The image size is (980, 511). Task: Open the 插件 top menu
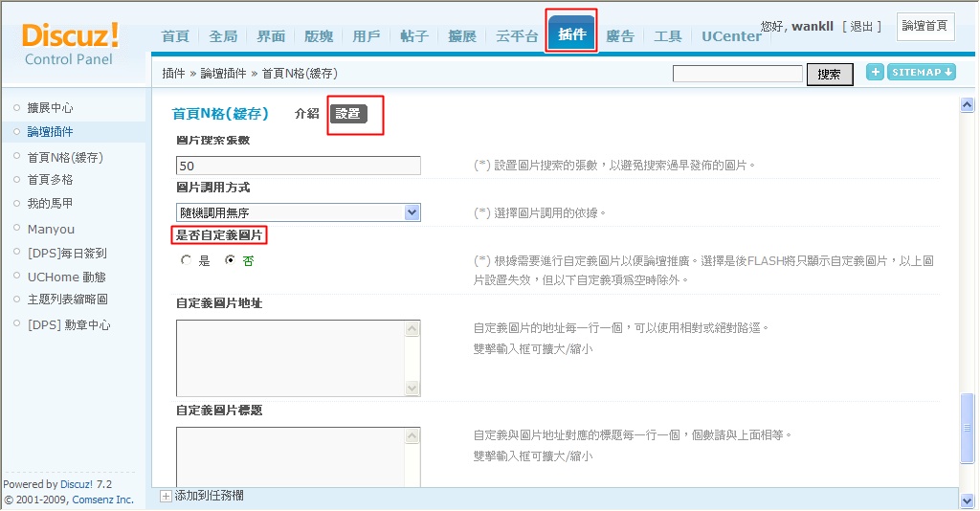pyautogui.click(x=571, y=35)
